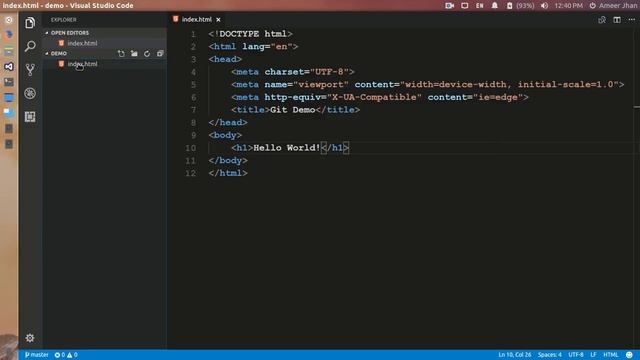The width and height of the screenshot is (640, 360).
Task: Change end of line sequence LF
Action: tap(593, 355)
